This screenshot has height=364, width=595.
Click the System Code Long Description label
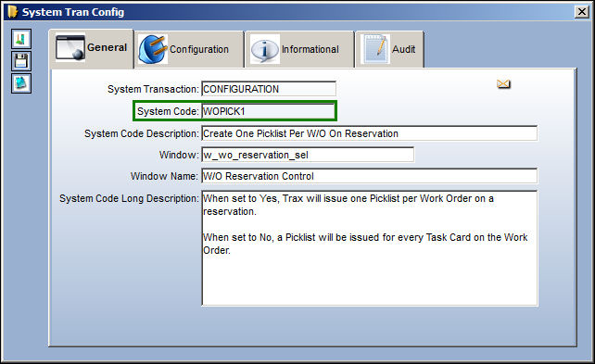click(x=129, y=198)
